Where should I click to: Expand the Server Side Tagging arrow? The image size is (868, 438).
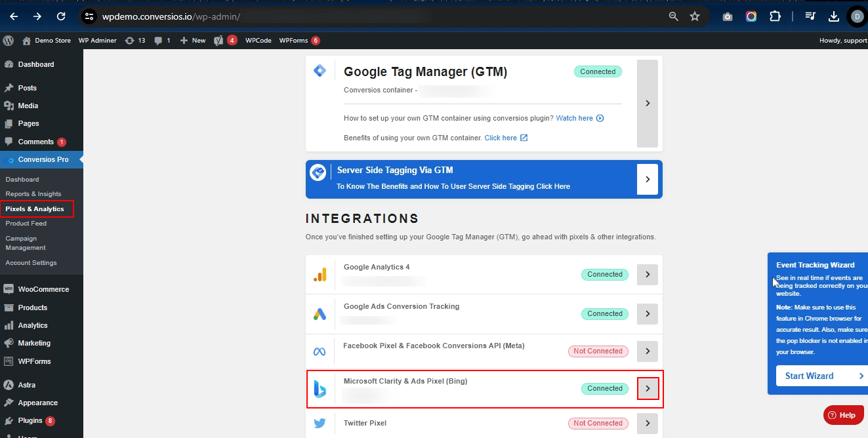[x=648, y=179]
